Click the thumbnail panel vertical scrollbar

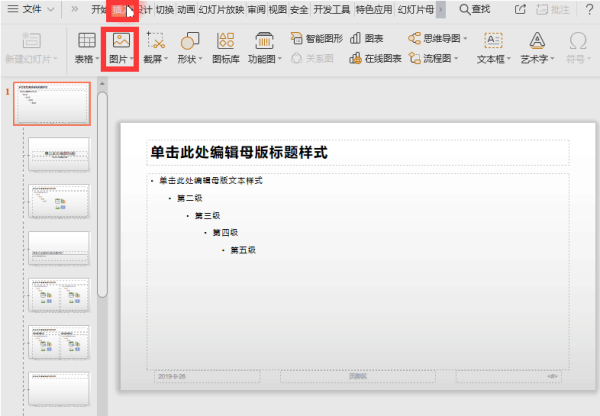[x=102, y=194]
